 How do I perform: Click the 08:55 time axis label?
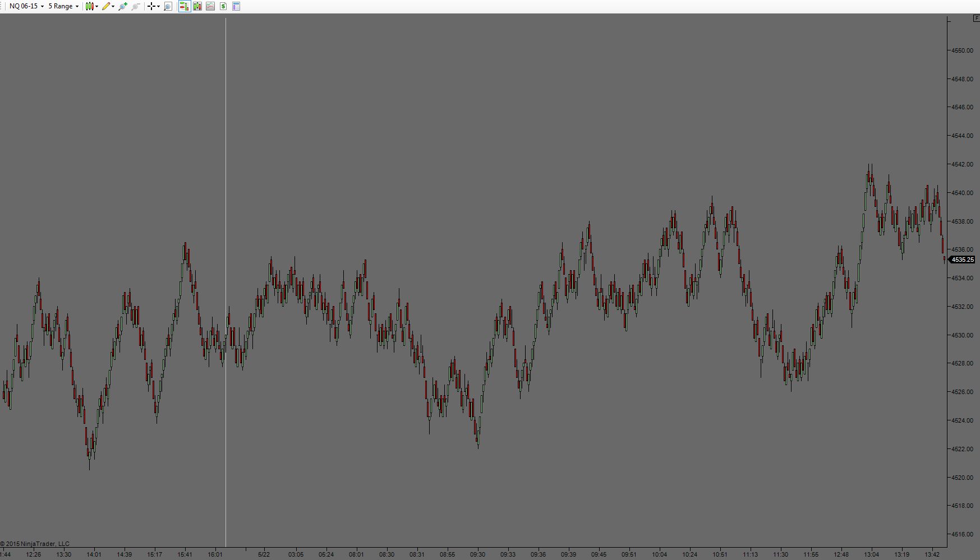(448, 554)
